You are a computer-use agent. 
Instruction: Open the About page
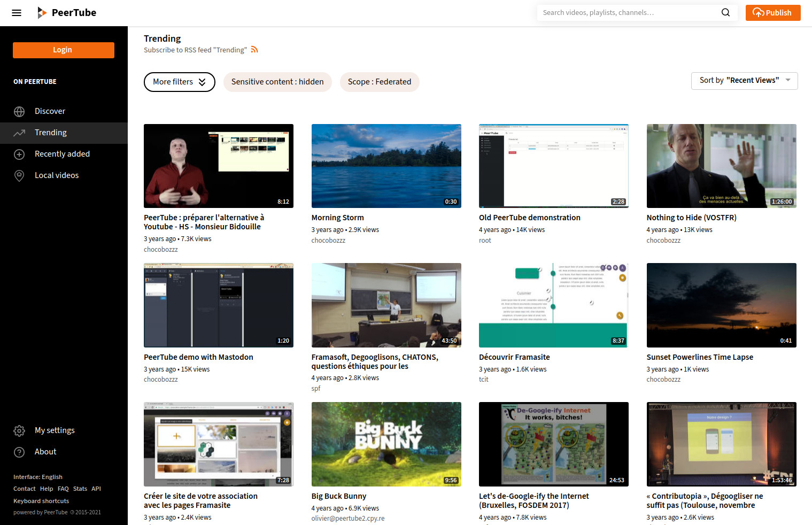point(45,452)
